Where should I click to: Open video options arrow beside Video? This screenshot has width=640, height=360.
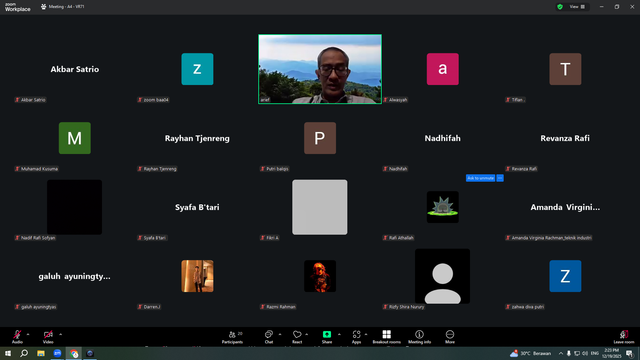60,334
